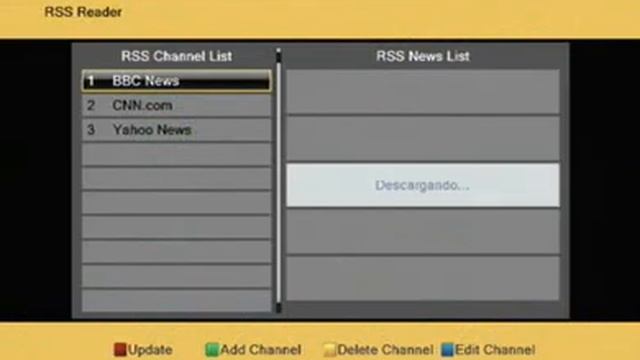Click the green Add Channel icon

click(x=212, y=349)
